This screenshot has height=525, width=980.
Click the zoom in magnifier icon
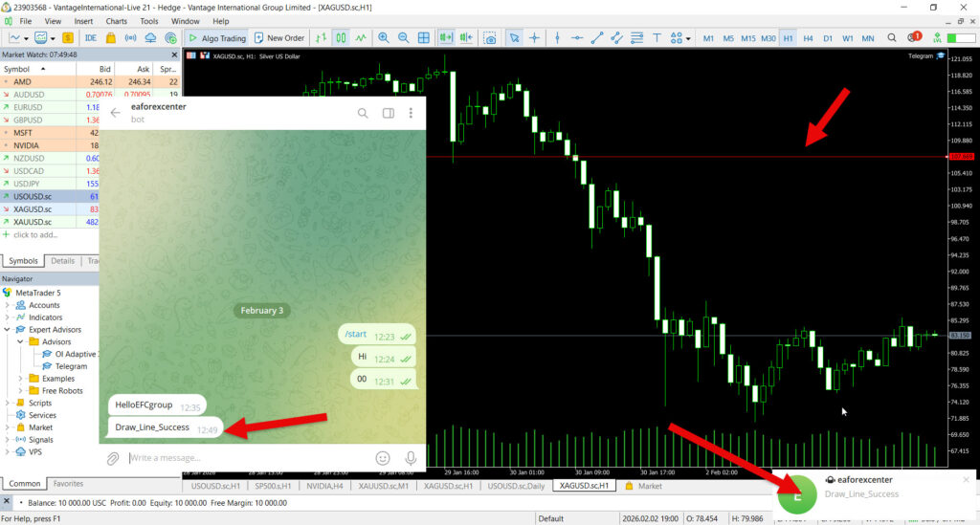pos(384,38)
